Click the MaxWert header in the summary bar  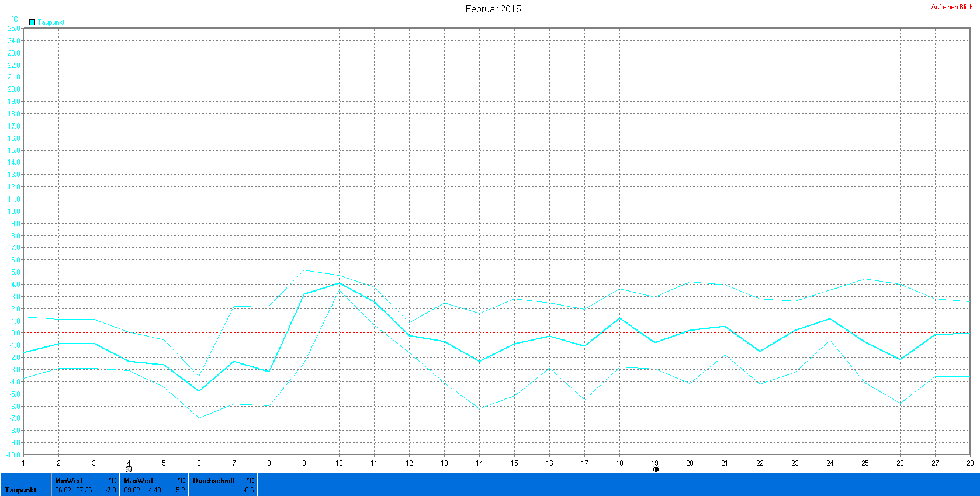(138, 481)
